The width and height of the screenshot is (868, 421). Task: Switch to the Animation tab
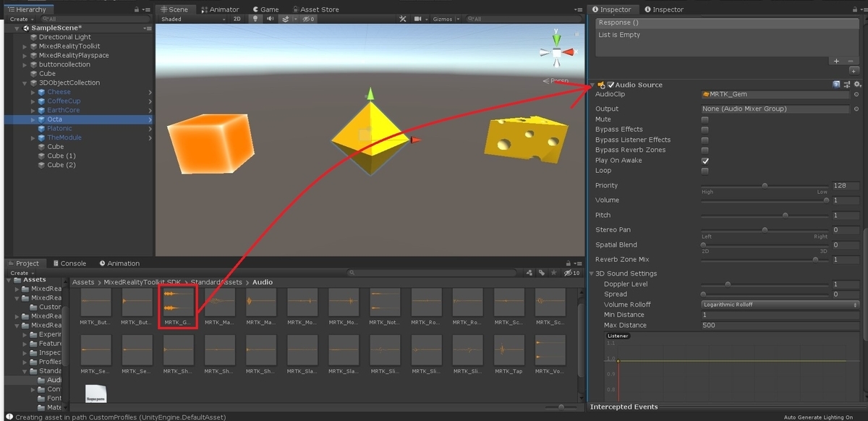click(x=119, y=263)
